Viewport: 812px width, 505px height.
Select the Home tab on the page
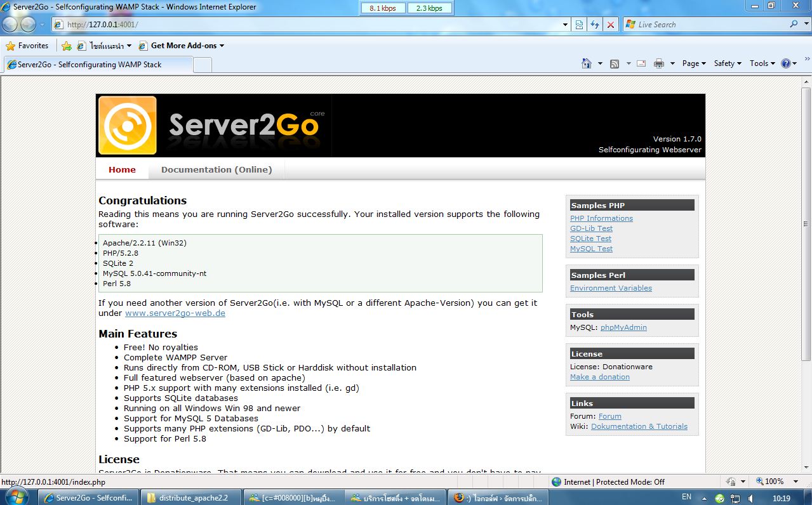coord(122,169)
